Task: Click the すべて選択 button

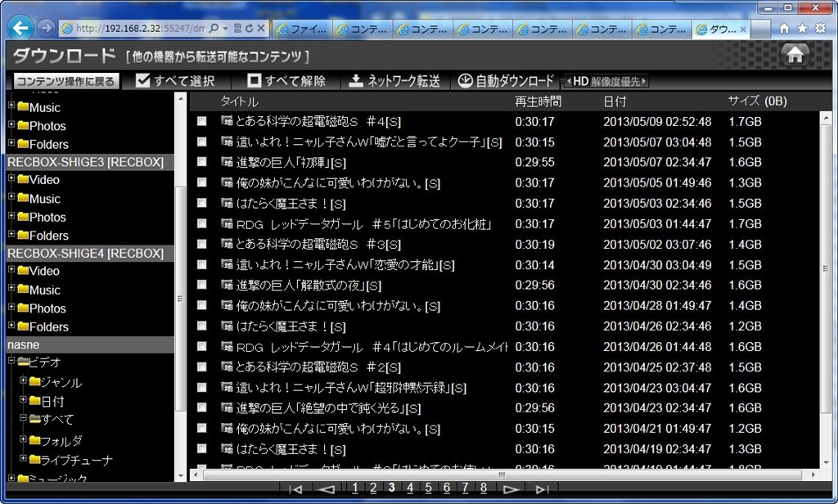Action: pyautogui.click(x=175, y=81)
